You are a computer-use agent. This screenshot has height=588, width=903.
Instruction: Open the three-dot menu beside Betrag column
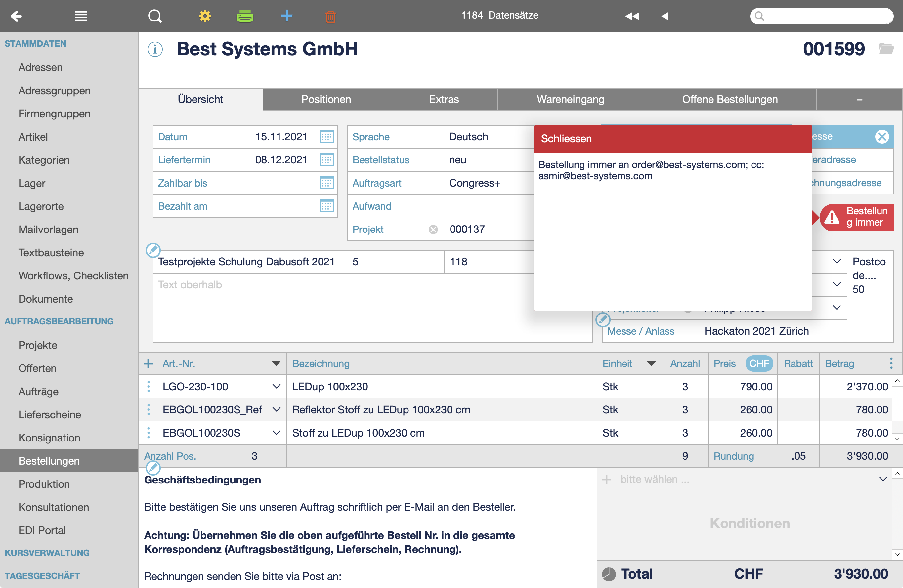tap(891, 363)
